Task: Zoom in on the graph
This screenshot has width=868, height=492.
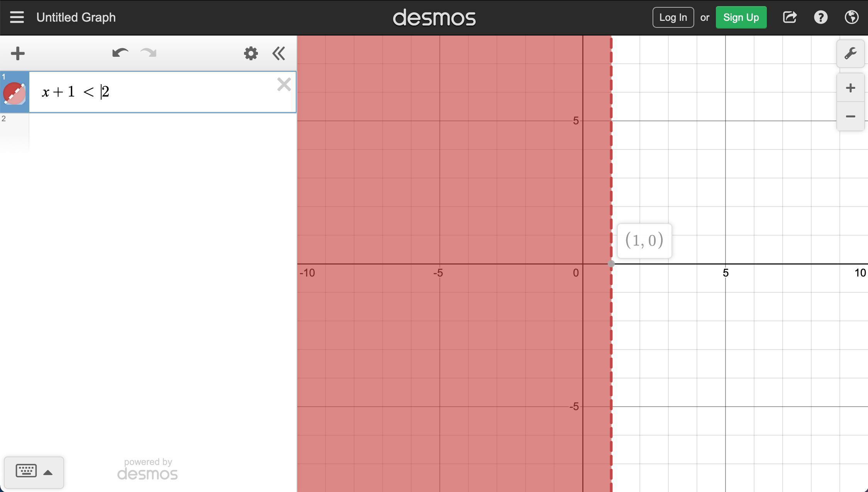Action: coord(850,88)
